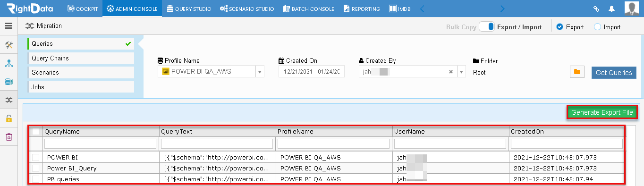Switch to the Query Studio tab

(189, 8)
